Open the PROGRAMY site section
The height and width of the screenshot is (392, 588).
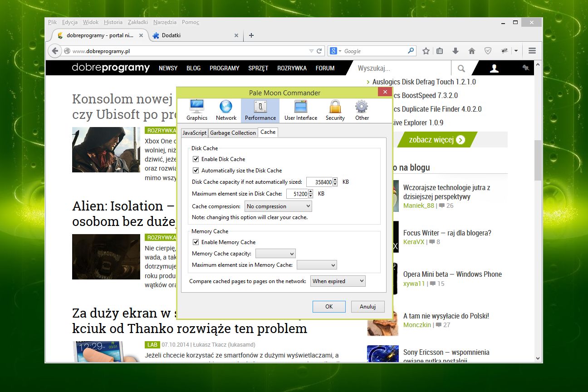224,68
